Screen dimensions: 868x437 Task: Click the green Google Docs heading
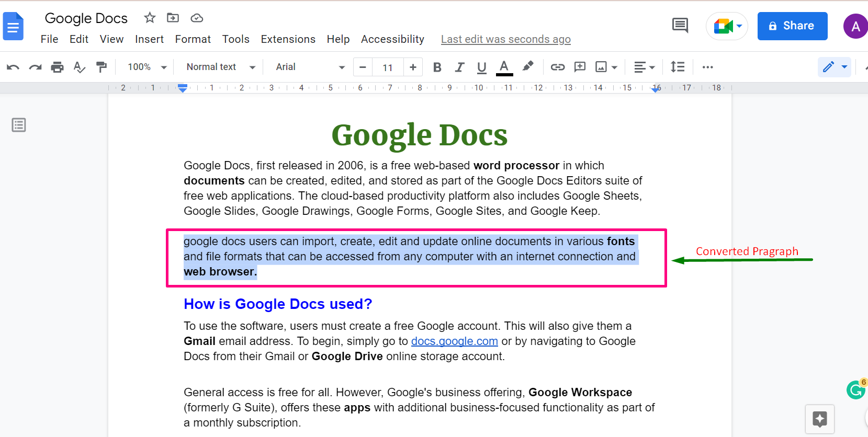click(x=419, y=135)
